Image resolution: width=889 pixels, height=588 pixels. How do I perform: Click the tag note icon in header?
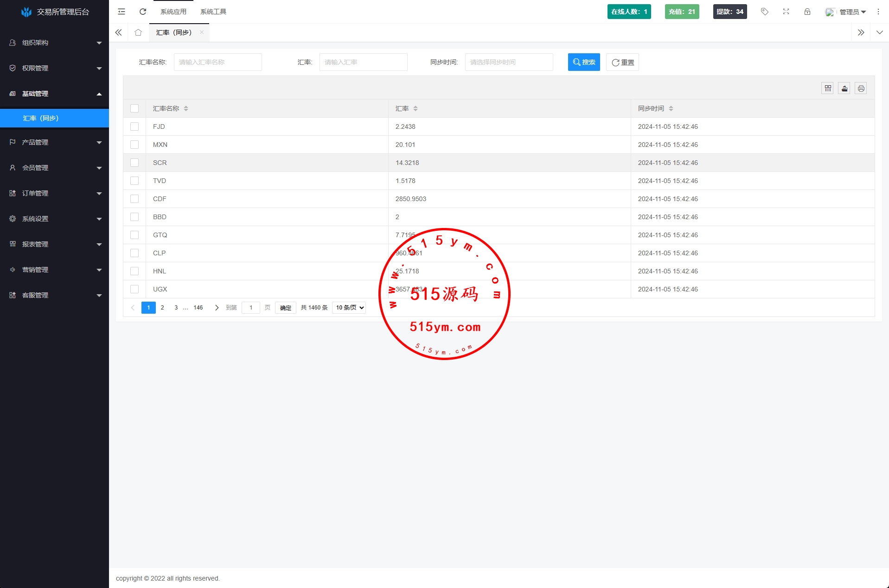pos(765,12)
